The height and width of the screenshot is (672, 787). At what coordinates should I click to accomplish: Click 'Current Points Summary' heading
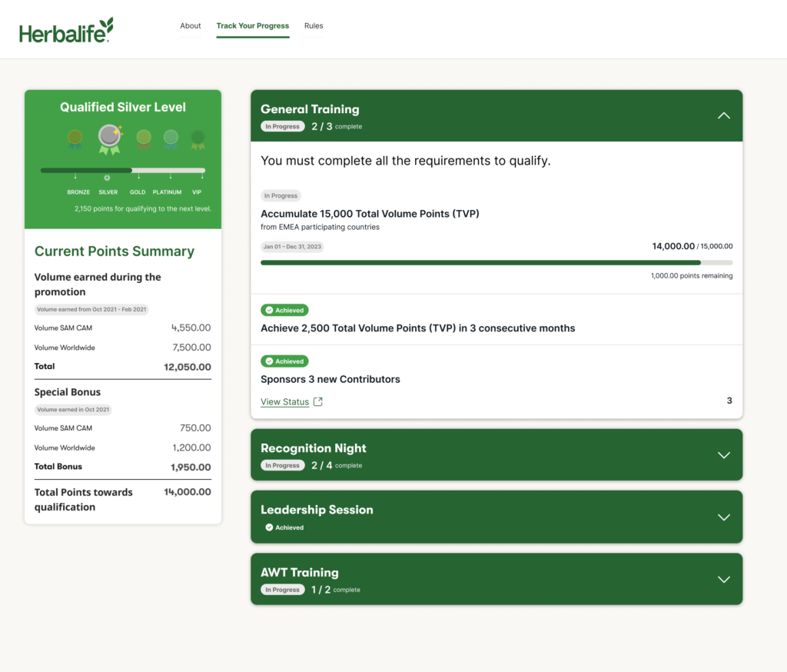pyautogui.click(x=115, y=251)
